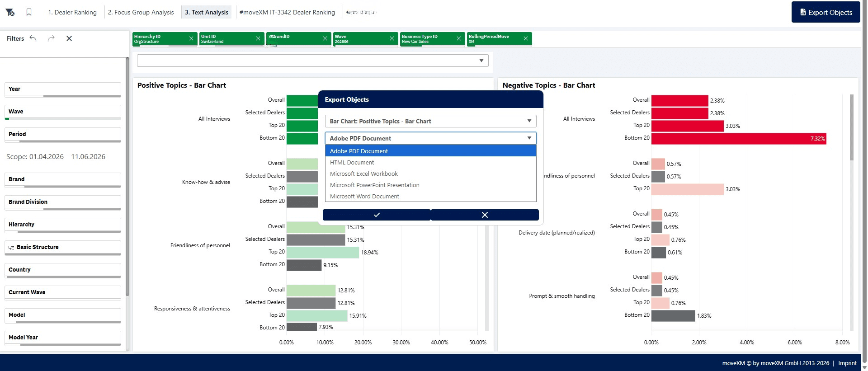This screenshot has height=371, width=868.
Task: Clear all filters with the X icon
Action: coord(69,38)
